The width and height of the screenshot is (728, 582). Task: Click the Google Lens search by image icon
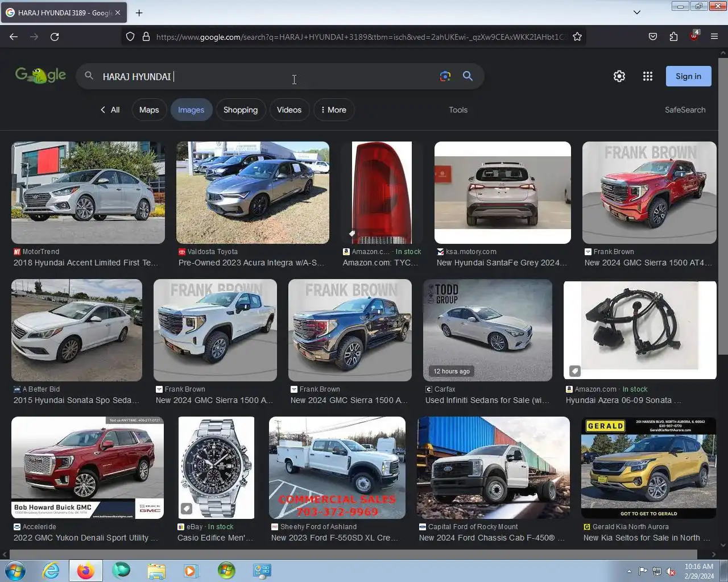[x=445, y=76]
